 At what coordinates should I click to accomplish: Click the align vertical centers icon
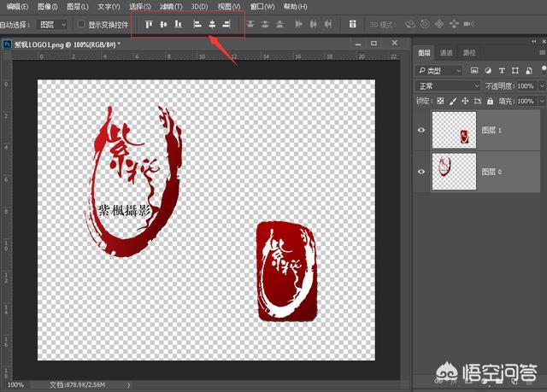click(x=162, y=25)
